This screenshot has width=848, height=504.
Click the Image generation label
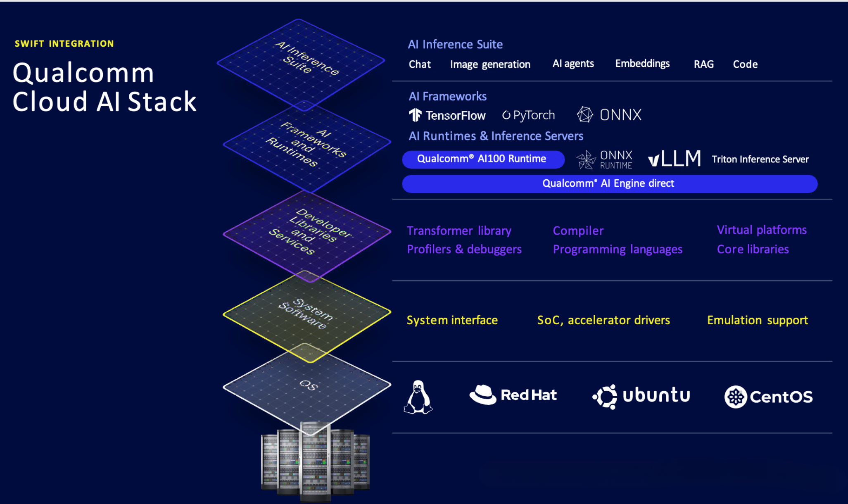pyautogui.click(x=490, y=64)
